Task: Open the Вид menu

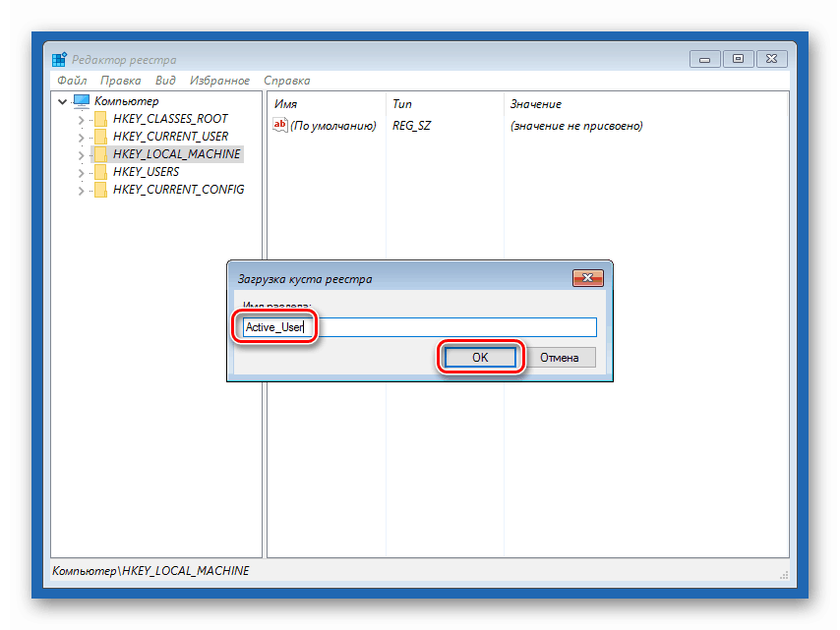Action: click(165, 81)
